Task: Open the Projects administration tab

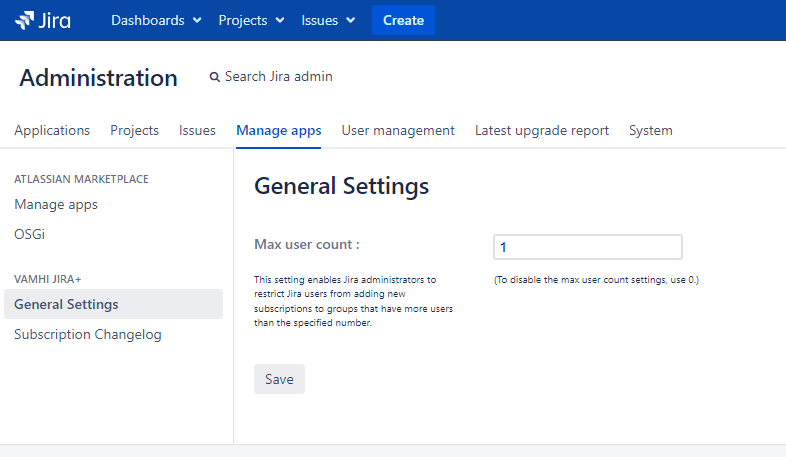Action: point(134,130)
